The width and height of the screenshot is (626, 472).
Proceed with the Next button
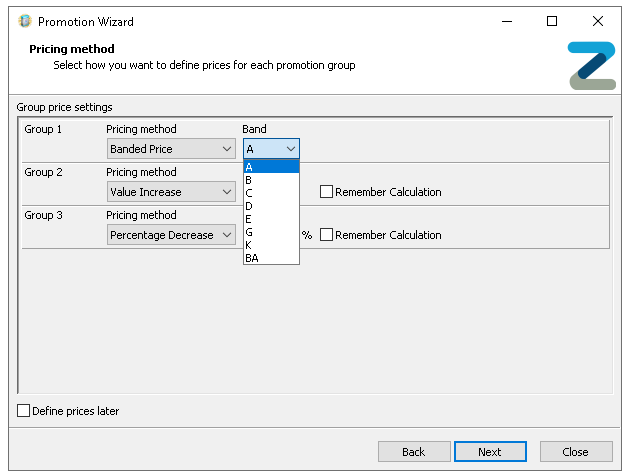[x=490, y=452]
